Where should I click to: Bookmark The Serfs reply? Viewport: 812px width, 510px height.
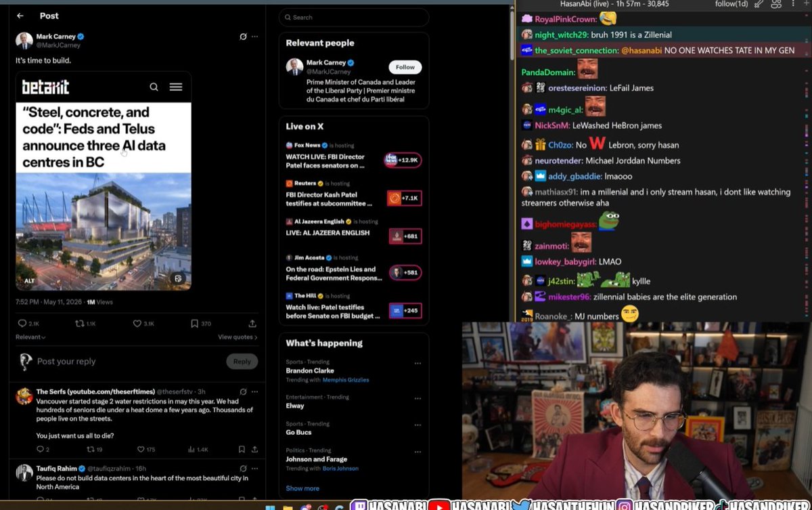coord(241,449)
